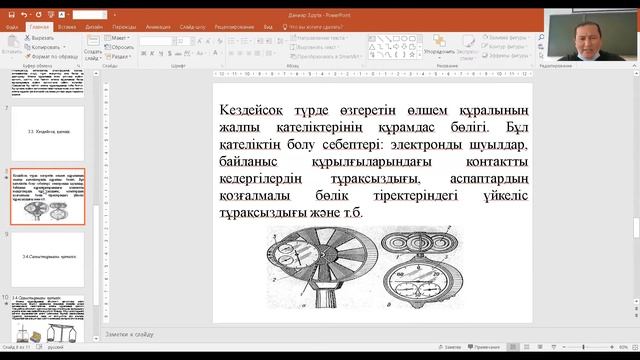Viewport: 640px width, 360px height.
Task: Toggle bold (Ж) formatting
Action: pyautogui.click(x=144, y=53)
